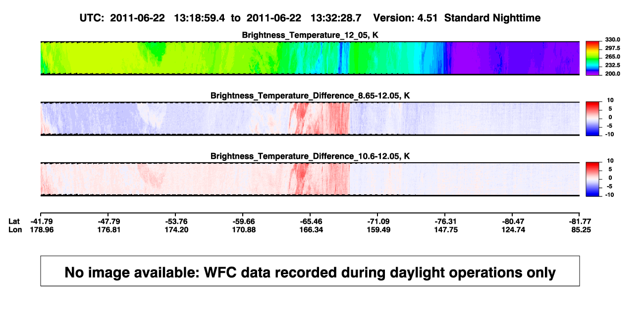The image size is (644, 330).
Task: Click the 'Standard Nighttime' header text
Action: tap(492, 18)
